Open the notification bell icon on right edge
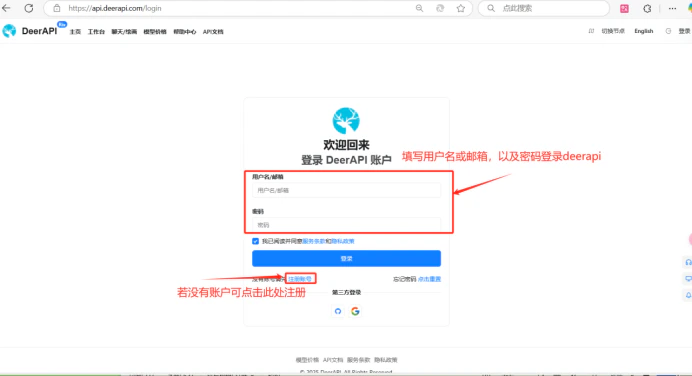 coord(688,295)
